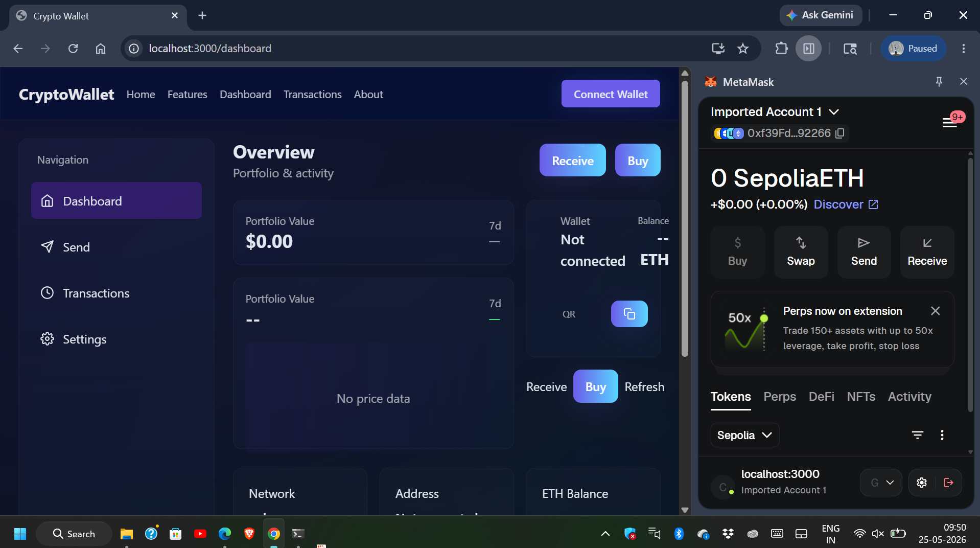This screenshot has height=548, width=980.
Task: Click the Ask Gemini button
Action: click(821, 15)
